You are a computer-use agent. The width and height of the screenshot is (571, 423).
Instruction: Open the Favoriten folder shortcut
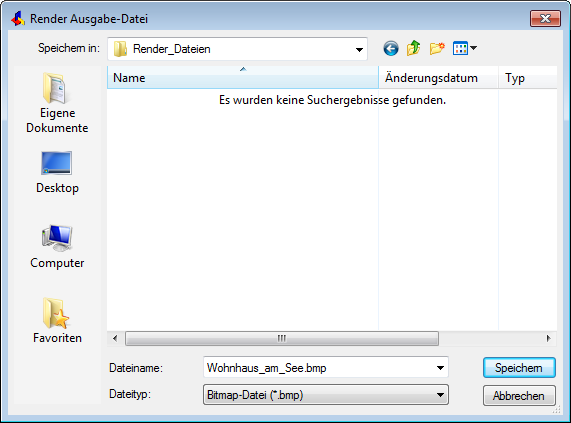(57, 321)
